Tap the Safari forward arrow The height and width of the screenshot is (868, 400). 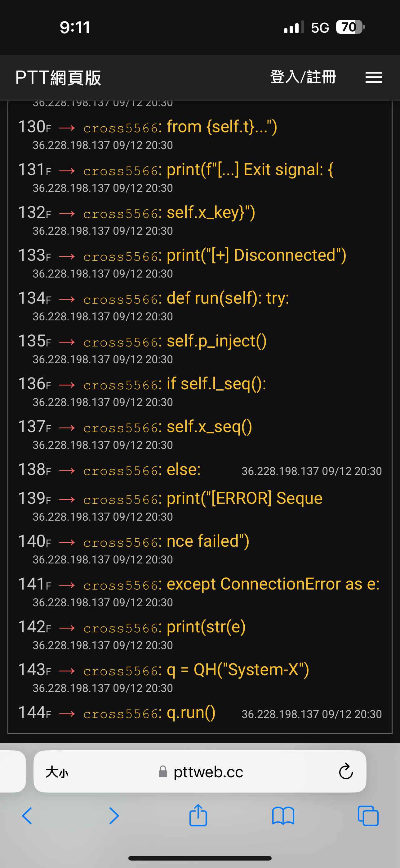(x=114, y=816)
